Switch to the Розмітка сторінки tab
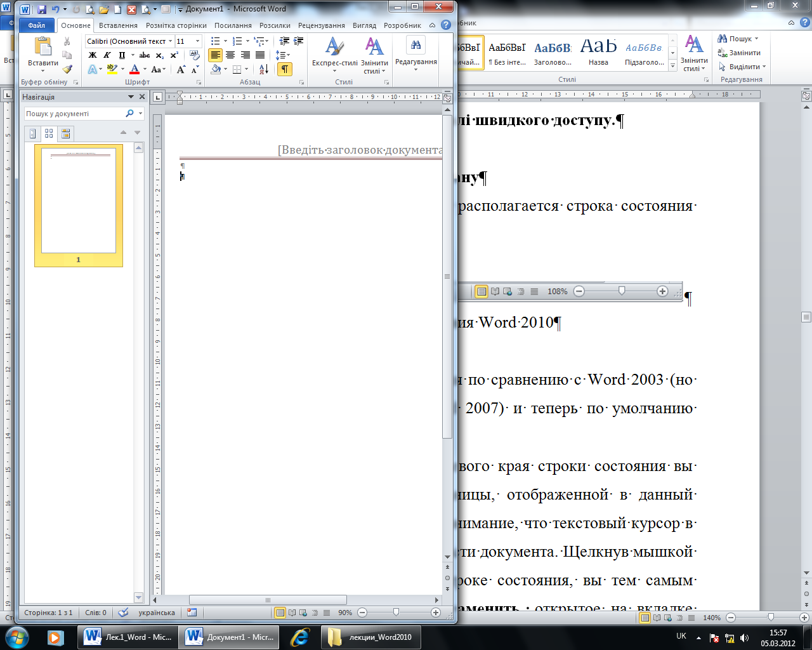This screenshot has width=812, height=650. 176,25
